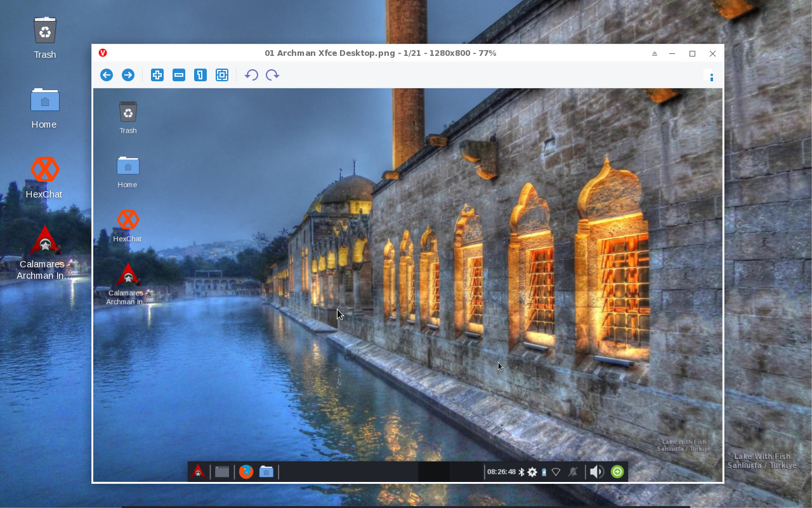Toggle the muted notifications bell in the tray
The image size is (812, 508).
[572, 472]
